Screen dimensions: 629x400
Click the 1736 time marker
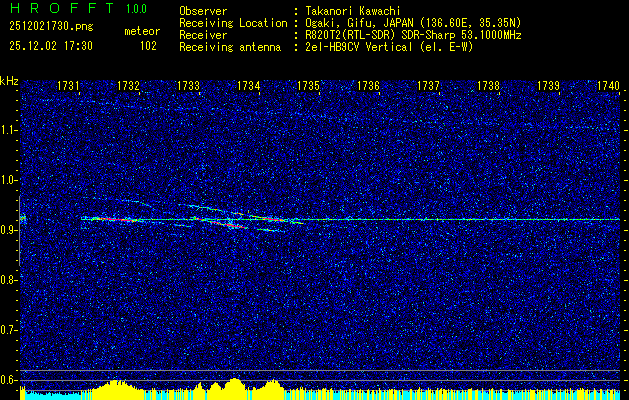pyautogui.click(x=368, y=85)
